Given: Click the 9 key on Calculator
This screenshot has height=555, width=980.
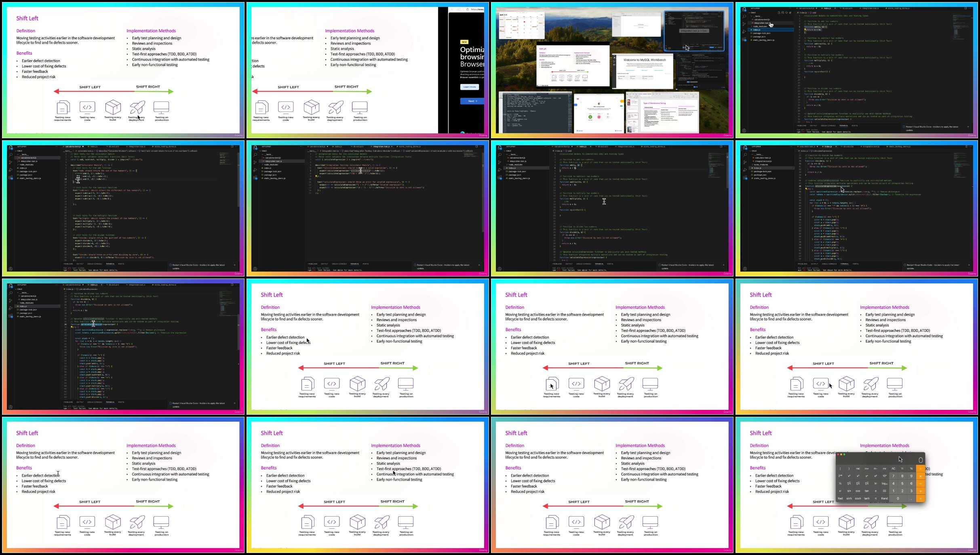Looking at the screenshot, I should (911, 476).
